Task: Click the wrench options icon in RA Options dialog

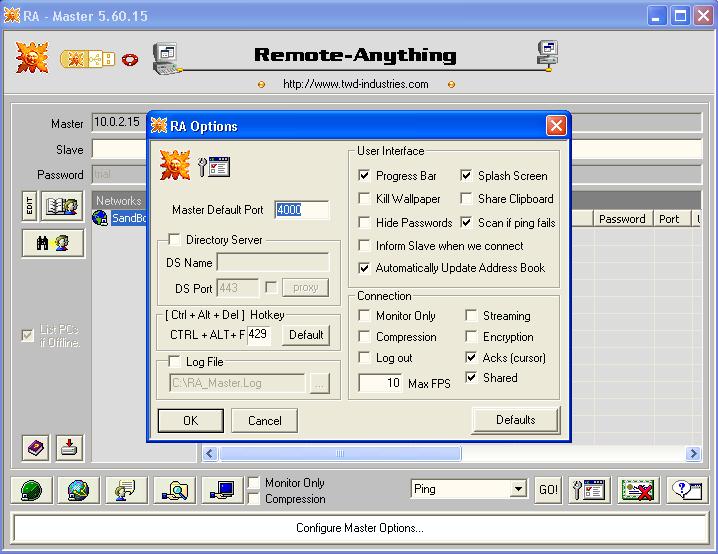Action: (214, 167)
